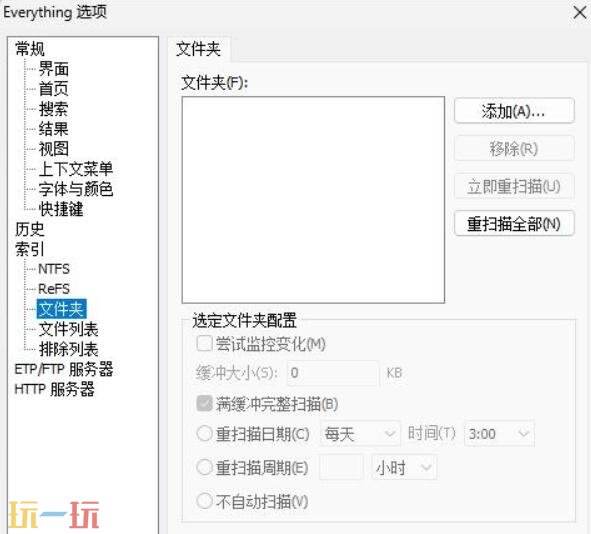Select 快捷键 in the tree

[x=61, y=209]
